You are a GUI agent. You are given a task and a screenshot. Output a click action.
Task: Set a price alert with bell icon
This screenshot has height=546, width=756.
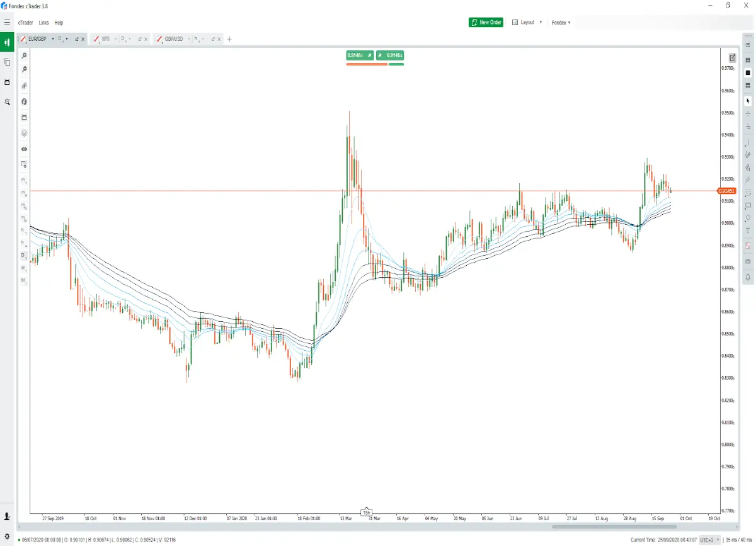748,276
